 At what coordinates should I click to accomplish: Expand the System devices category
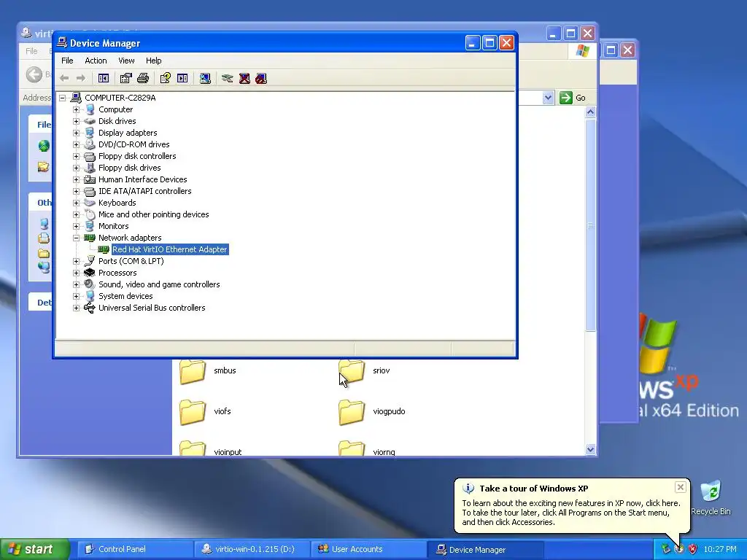76,296
